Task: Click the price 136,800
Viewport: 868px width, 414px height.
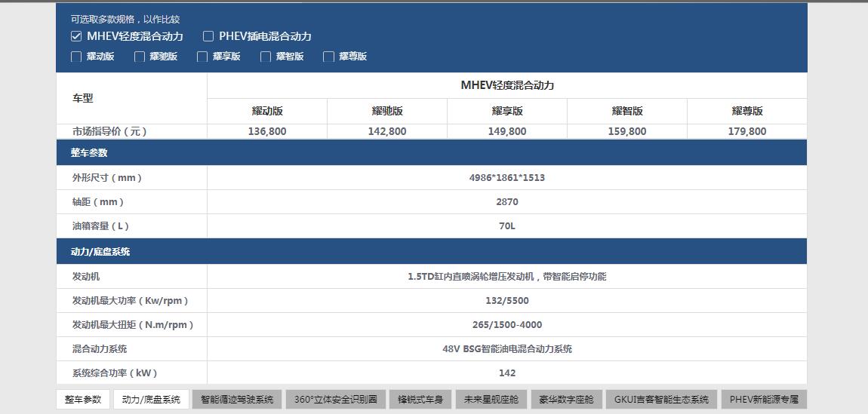Action: 267,131
